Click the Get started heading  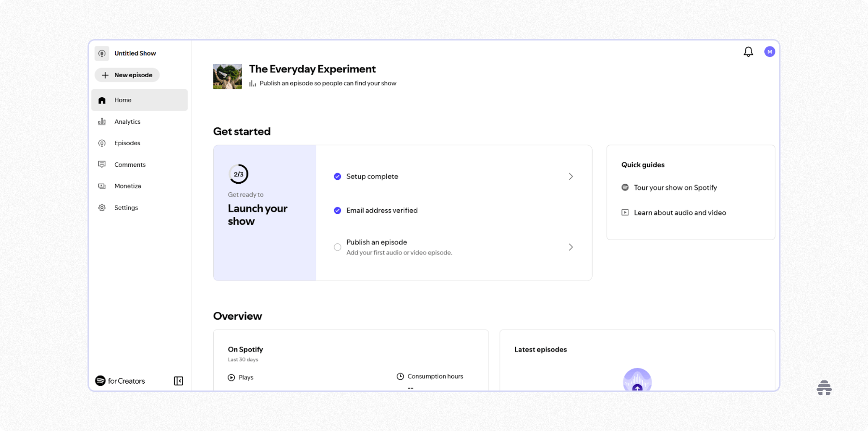(x=242, y=132)
